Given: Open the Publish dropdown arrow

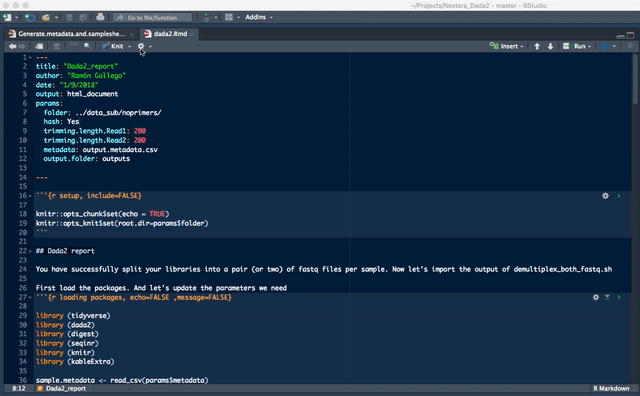Looking at the screenshot, I should coord(614,47).
